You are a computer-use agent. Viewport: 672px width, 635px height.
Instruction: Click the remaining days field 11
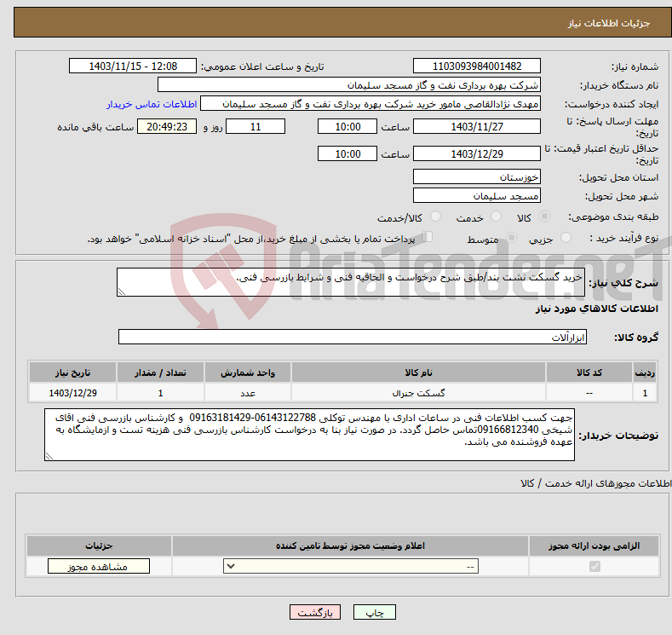point(256,126)
